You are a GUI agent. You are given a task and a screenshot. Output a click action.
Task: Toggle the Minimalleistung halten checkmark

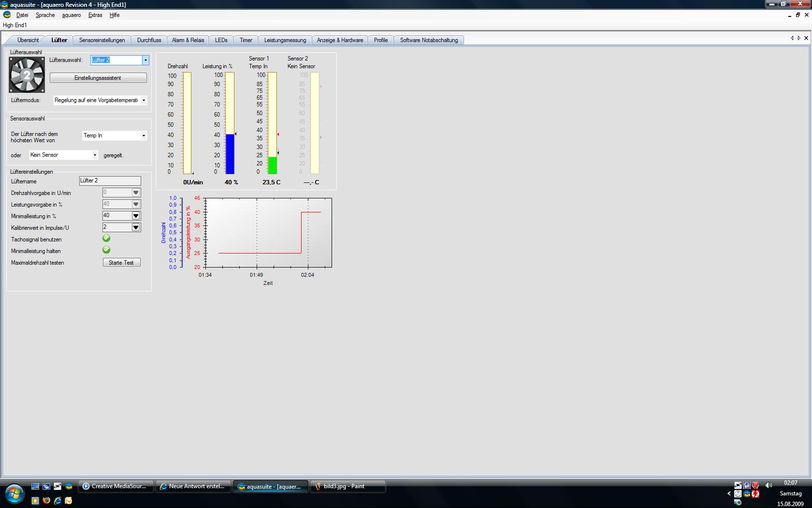(x=106, y=250)
